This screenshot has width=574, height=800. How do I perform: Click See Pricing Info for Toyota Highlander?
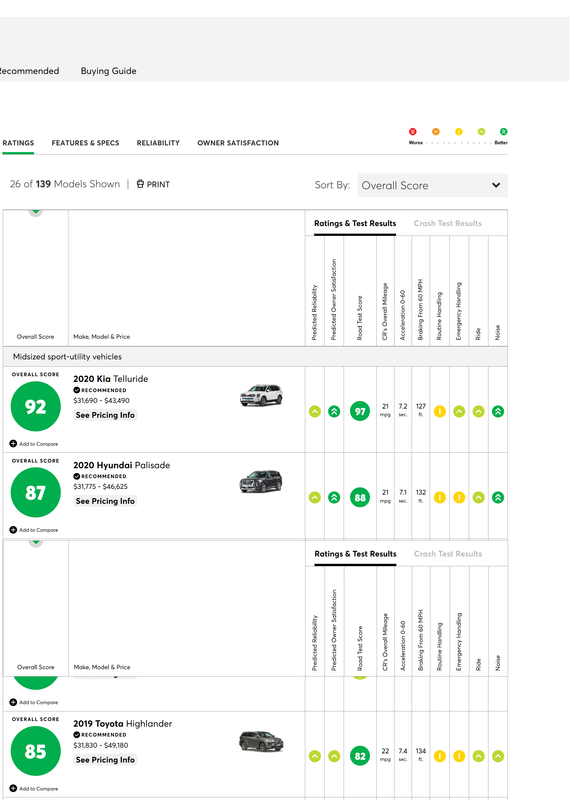(105, 760)
